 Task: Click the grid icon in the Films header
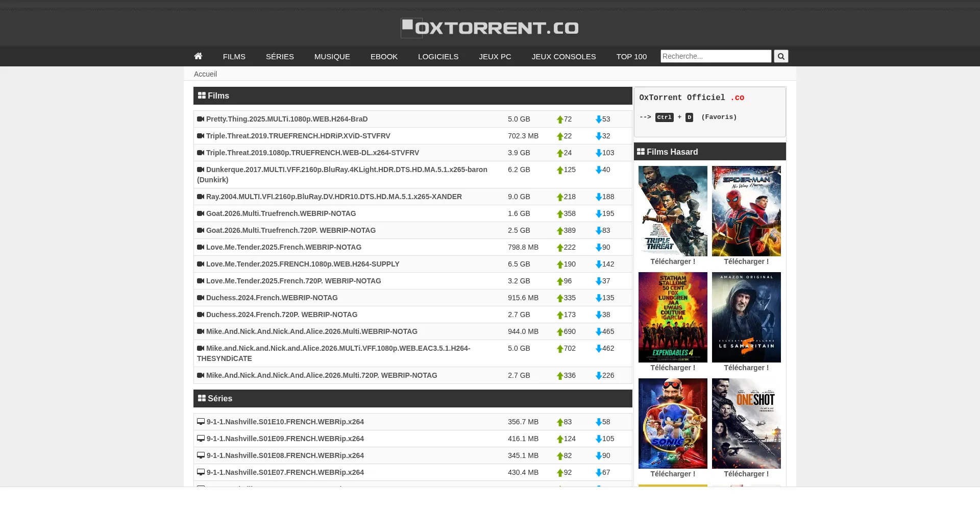point(202,95)
